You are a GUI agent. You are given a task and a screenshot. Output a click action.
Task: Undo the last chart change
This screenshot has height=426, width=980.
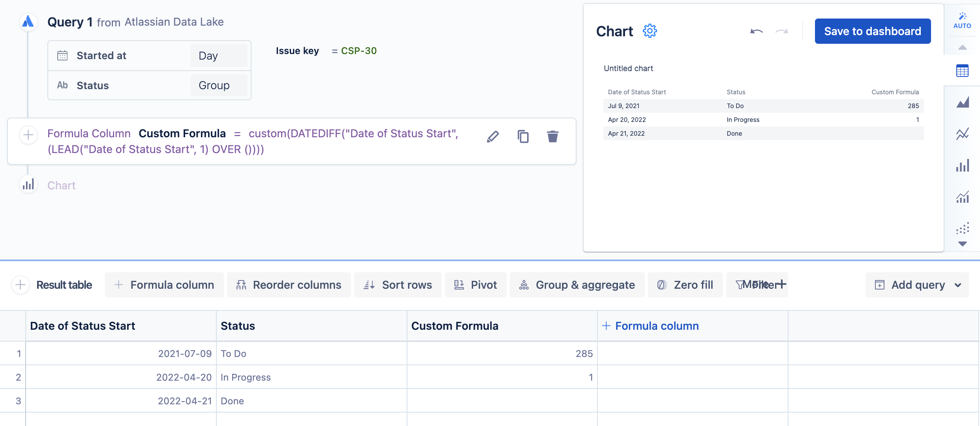(x=756, y=31)
